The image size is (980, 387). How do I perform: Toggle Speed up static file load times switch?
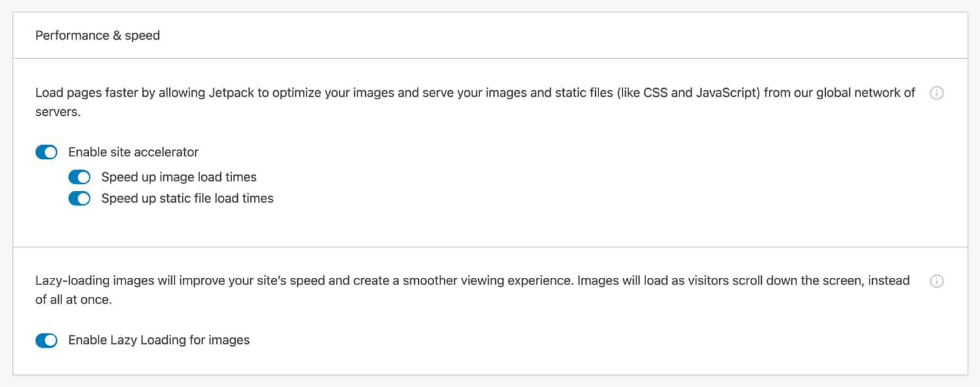pyautogui.click(x=79, y=198)
